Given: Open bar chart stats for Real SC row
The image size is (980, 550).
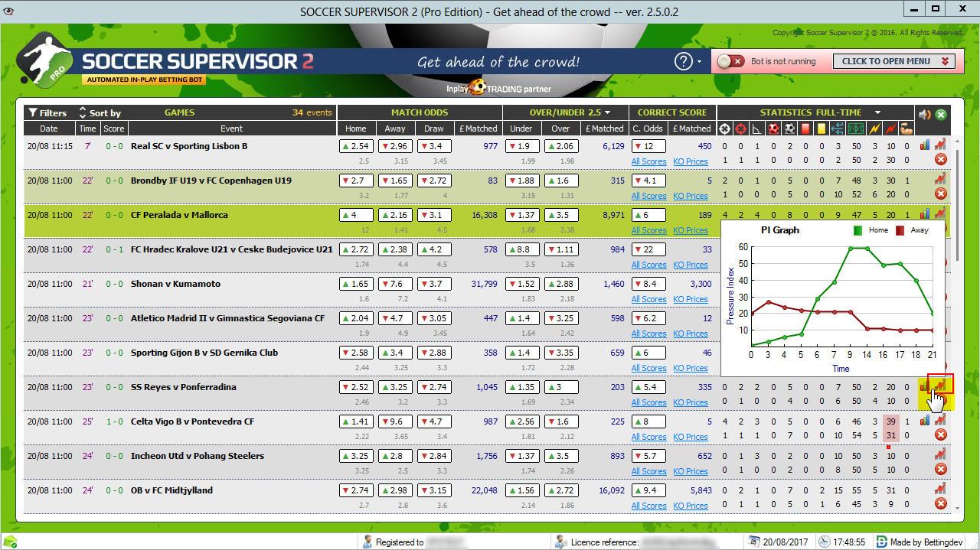Looking at the screenshot, I should 925,145.
